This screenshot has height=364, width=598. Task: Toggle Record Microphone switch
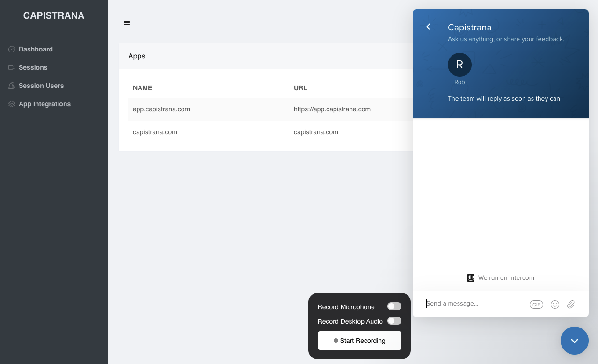coord(394,306)
